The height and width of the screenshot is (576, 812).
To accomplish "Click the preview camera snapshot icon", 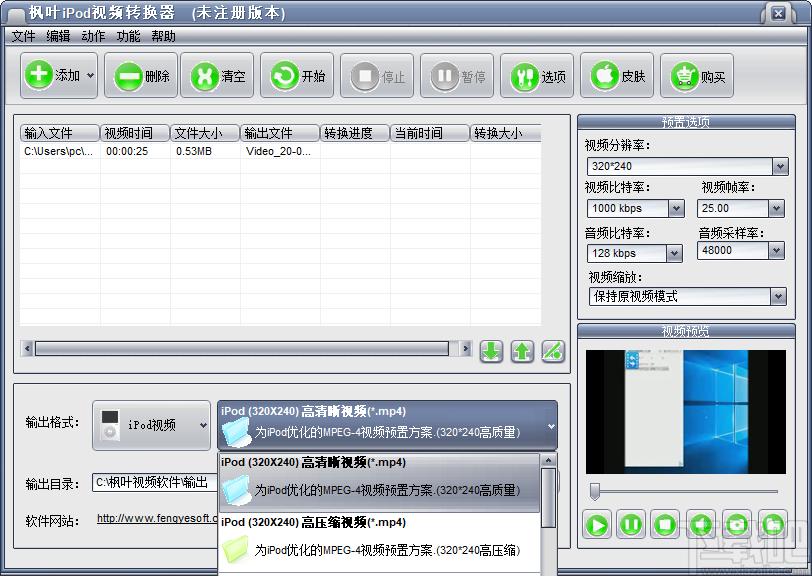I will click(x=736, y=525).
